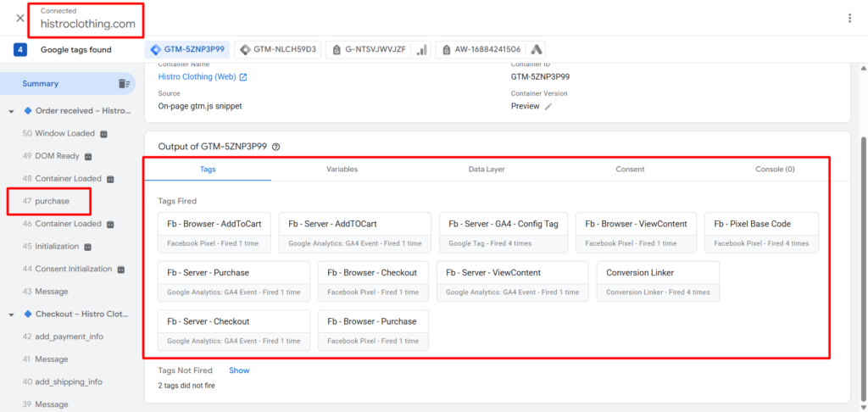Click the bar chart icon after G-NTSVJWVJZF

(421, 50)
